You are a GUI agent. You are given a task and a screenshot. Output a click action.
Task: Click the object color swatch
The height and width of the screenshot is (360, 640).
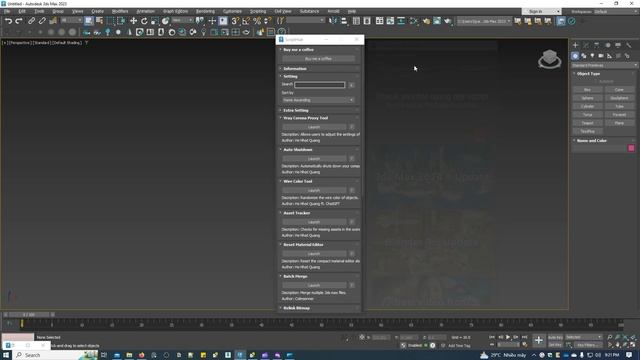(631, 148)
